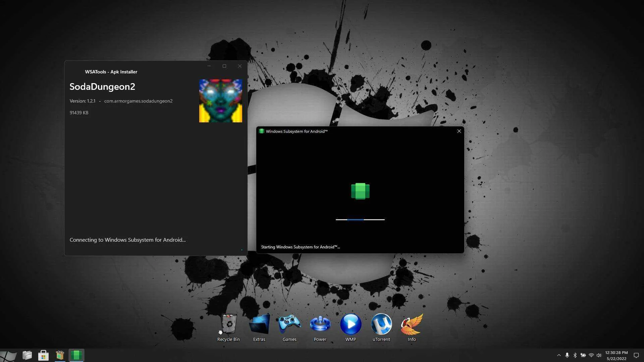644x362 pixels.
Task: Click the Windows Subsystem for Android™ window title
Action: tap(297, 131)
